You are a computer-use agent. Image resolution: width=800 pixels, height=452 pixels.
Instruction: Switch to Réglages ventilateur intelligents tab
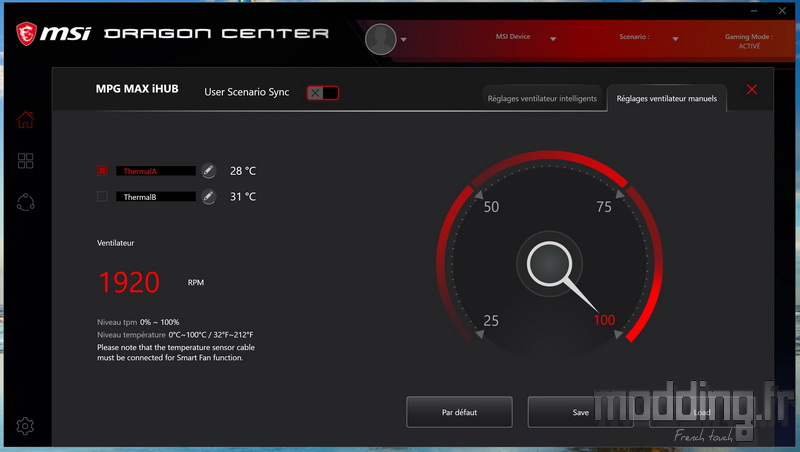point(542,98)
